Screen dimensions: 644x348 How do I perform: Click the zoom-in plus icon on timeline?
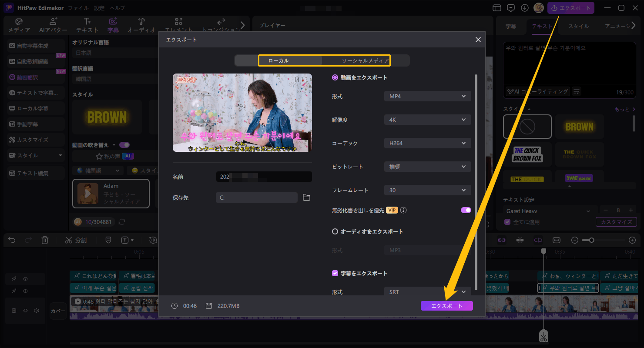632,240
